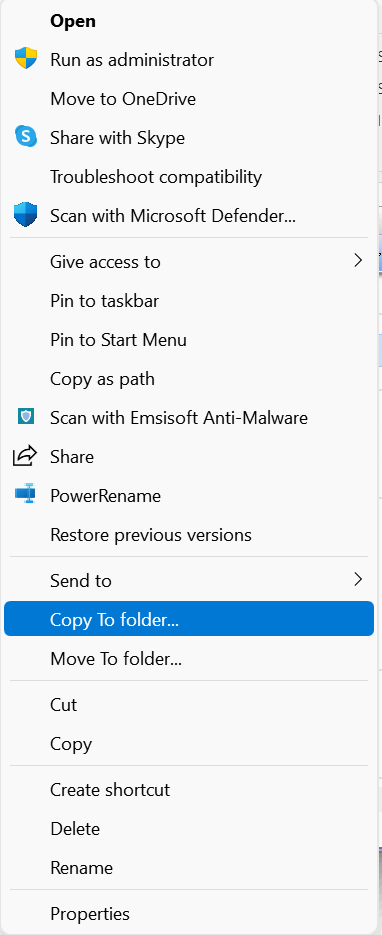Choose Create shortcut
The image size is (382, 935).
(189, 790)
